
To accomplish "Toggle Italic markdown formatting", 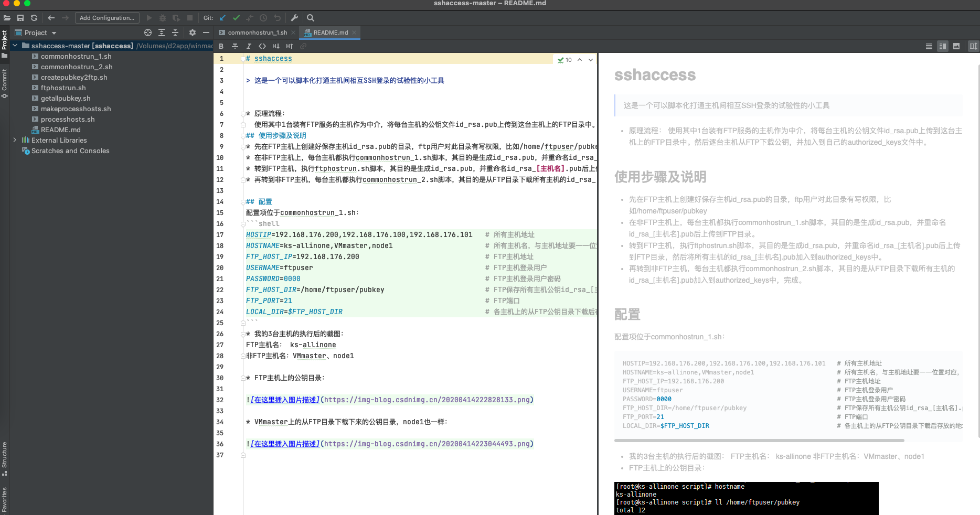I will (249, 46).
